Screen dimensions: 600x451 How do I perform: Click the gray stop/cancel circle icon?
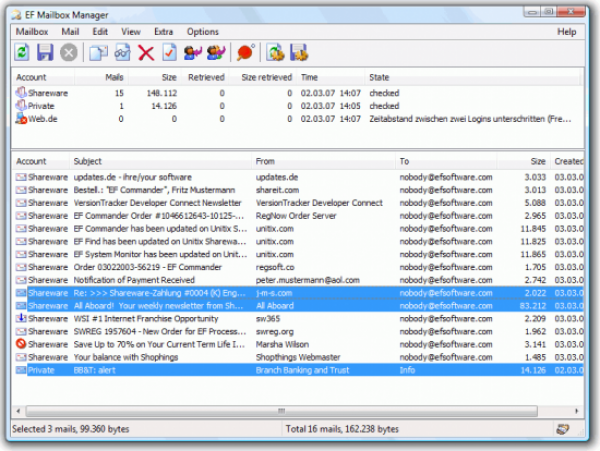pos(68,53)
